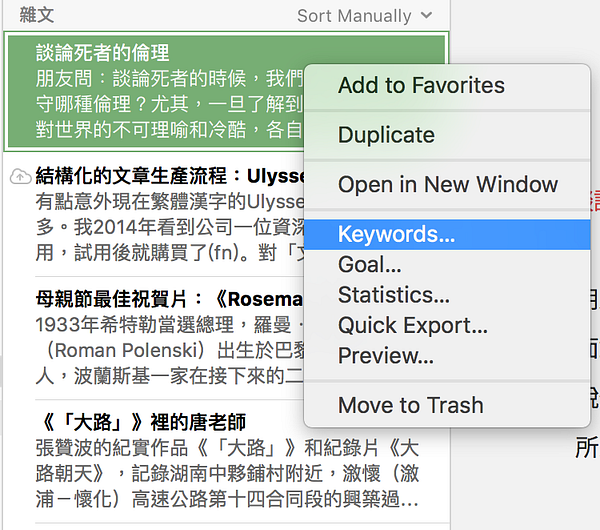Screen dimensions: 600x530
Task: Click the preview text starting with 張贊波的紀實作品
Action: [x=227, y=473]
